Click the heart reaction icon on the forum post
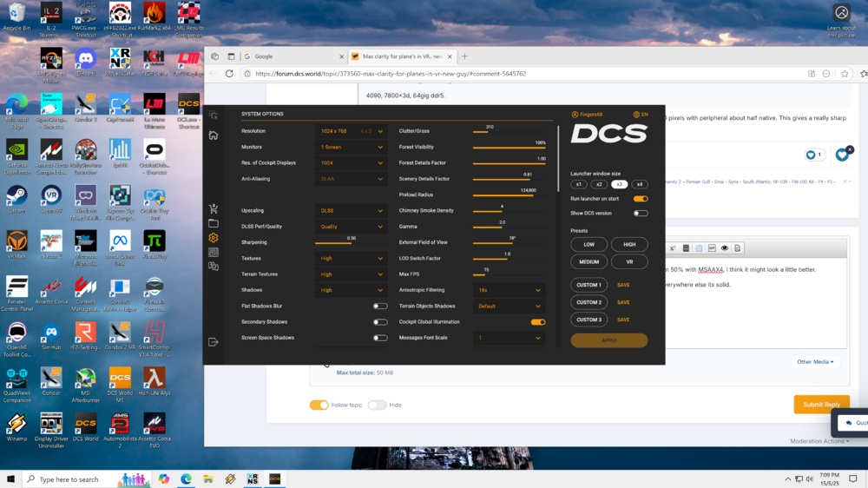Image resolution: width=868 pixels, height=488 pixels. [x=842, y=155]
